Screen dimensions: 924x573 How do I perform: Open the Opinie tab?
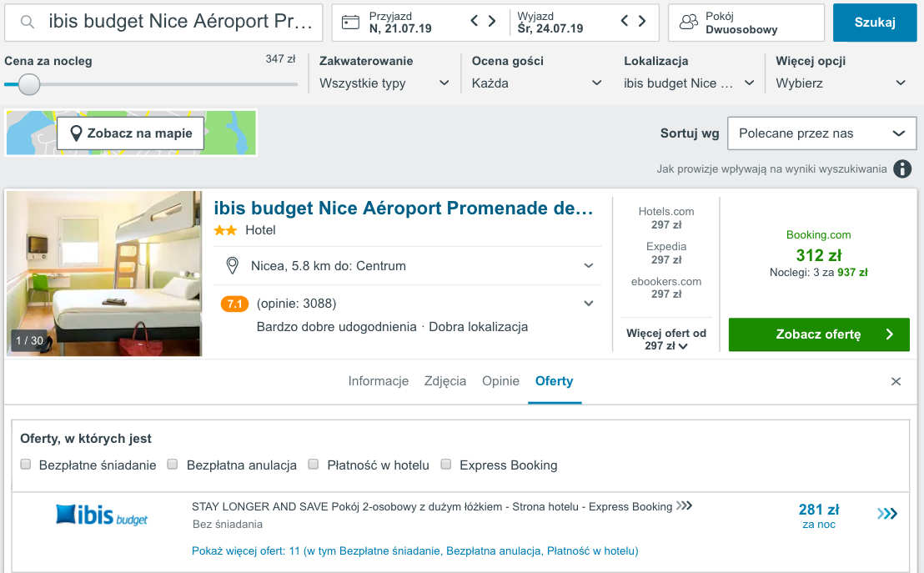[500, 381]
